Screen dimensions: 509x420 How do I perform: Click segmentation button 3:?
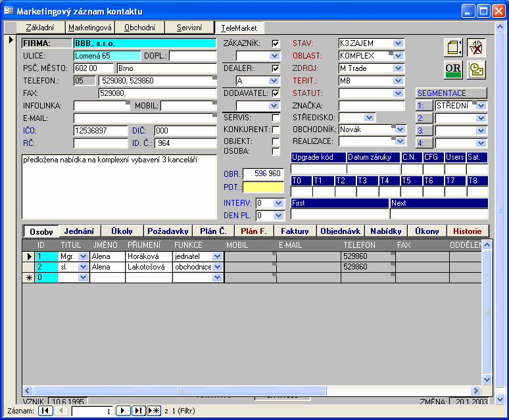point(424,131)
